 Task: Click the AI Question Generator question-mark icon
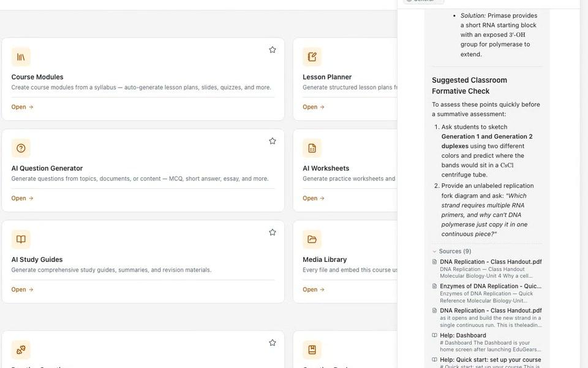(x=21, y=148)
